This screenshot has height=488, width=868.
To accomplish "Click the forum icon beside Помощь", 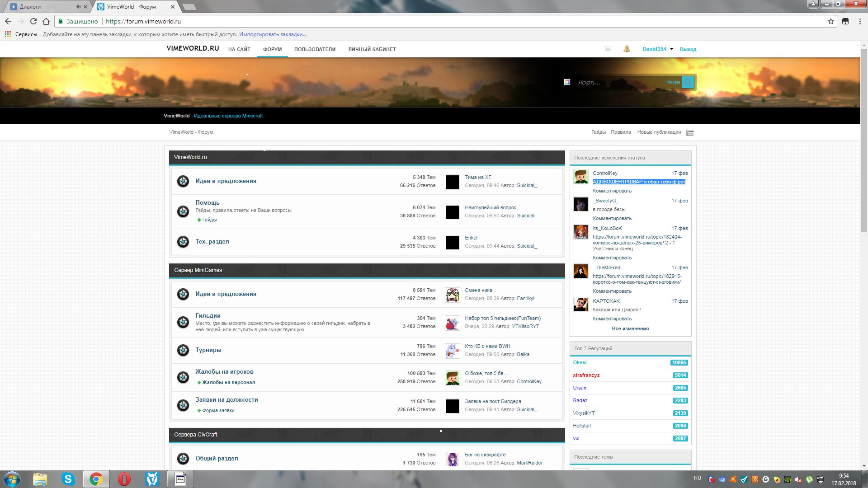I will 183,211.
